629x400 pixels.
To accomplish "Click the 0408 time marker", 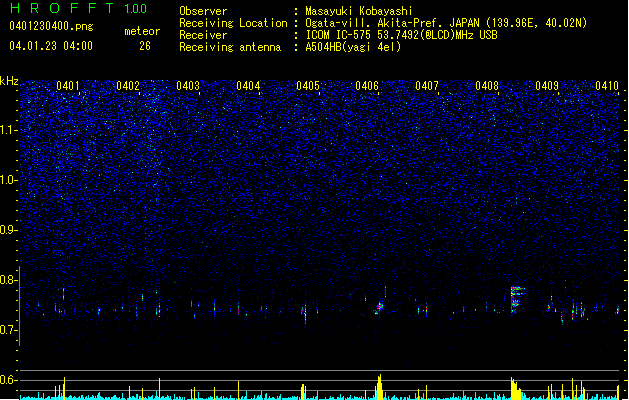I will 487,86.
